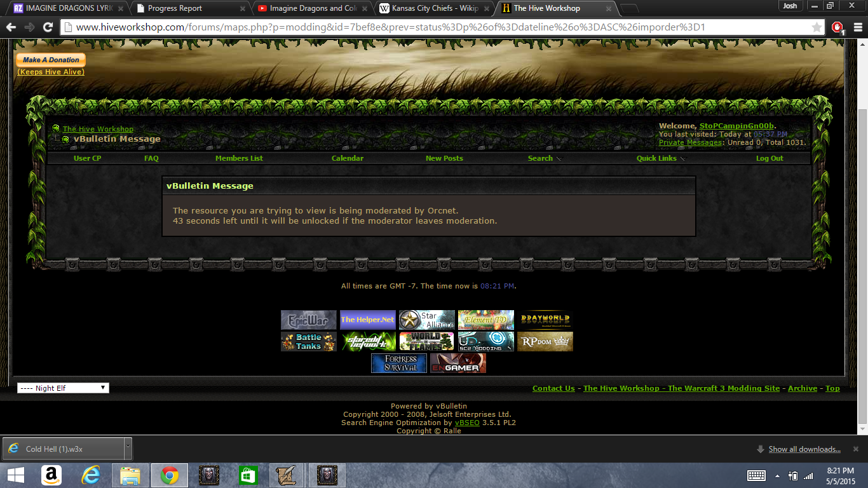The height and width of the screenshot is (488, 868).
Task: Jump to Top of page link
Action: point(832,388)
